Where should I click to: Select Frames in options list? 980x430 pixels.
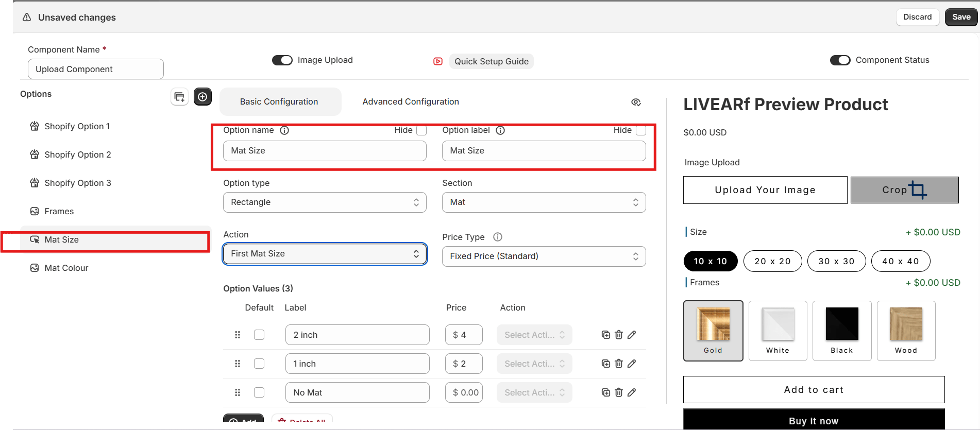point(115,211)
